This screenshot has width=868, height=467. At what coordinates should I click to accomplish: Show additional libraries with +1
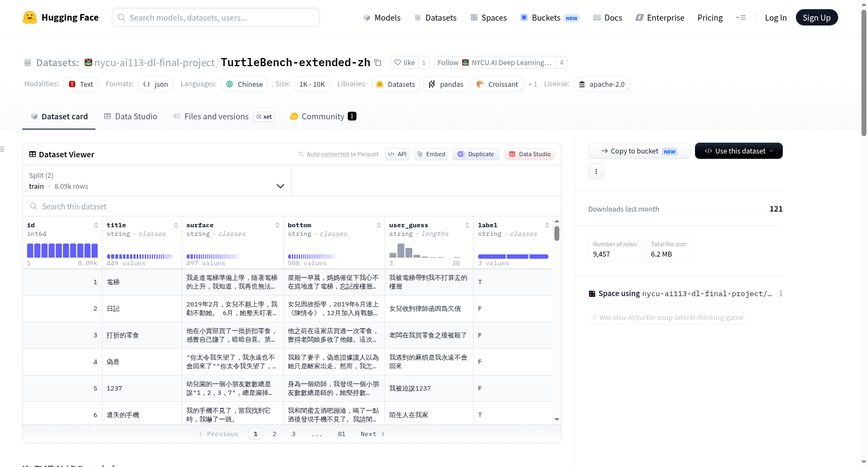(x=533, y=84)
